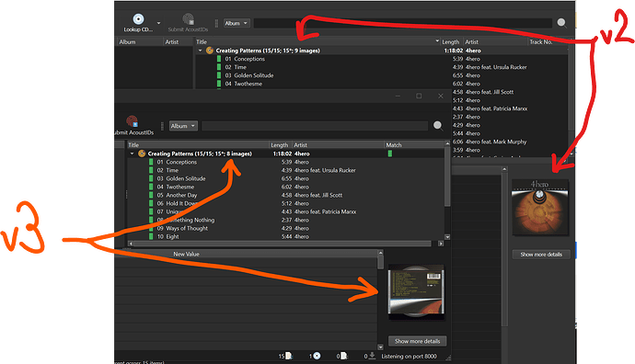The image size is (635, 364).
Task: Click the search magnifier in back window
Action: pyautogui.click(x=561, y=23)
